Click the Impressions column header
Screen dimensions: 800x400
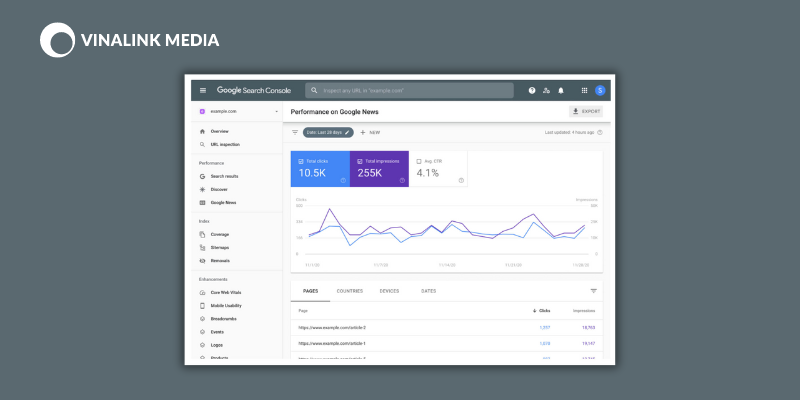coord(584,311)
